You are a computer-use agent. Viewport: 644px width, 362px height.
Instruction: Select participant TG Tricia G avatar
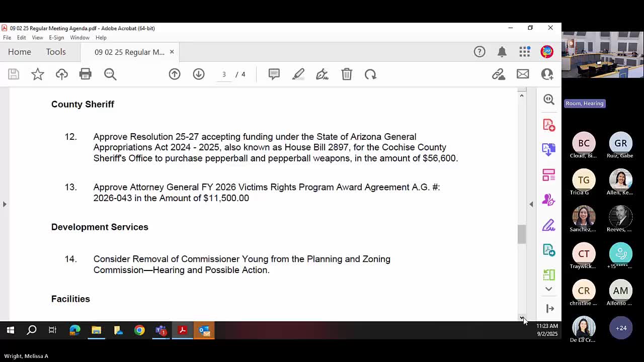click(584, 180)
